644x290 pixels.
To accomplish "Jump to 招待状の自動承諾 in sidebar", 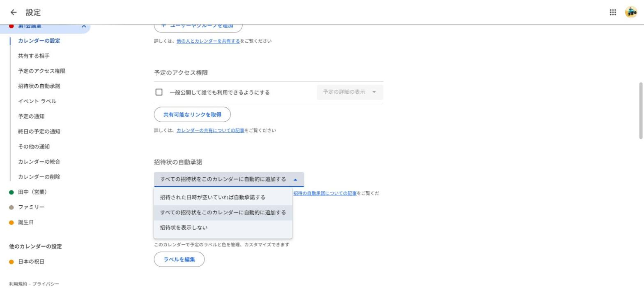I will 39,86.
